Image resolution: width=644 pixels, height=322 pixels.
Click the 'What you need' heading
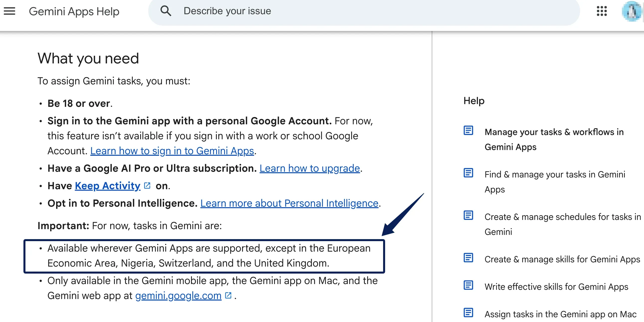[88, 58]
